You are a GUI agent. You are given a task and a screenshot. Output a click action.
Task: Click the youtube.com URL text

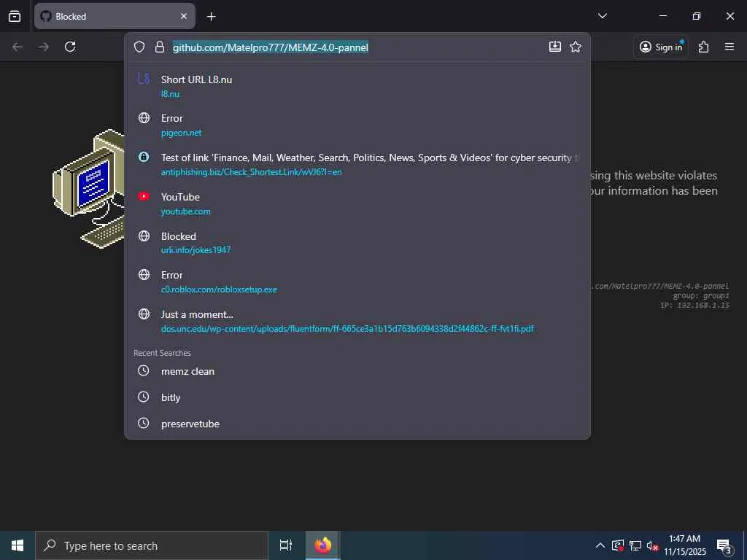(185, 211)
